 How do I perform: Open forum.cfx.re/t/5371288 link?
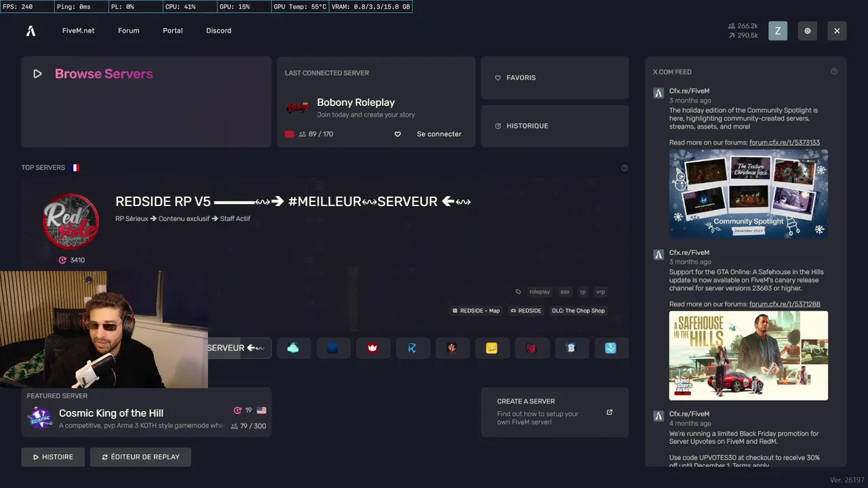coord(785,304)
